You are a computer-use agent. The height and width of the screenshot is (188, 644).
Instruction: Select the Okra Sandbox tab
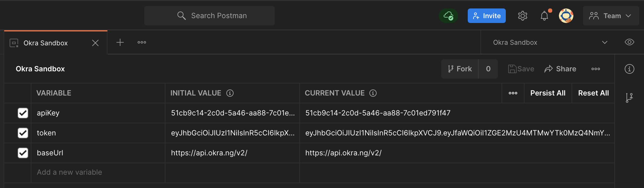(46, 43)
